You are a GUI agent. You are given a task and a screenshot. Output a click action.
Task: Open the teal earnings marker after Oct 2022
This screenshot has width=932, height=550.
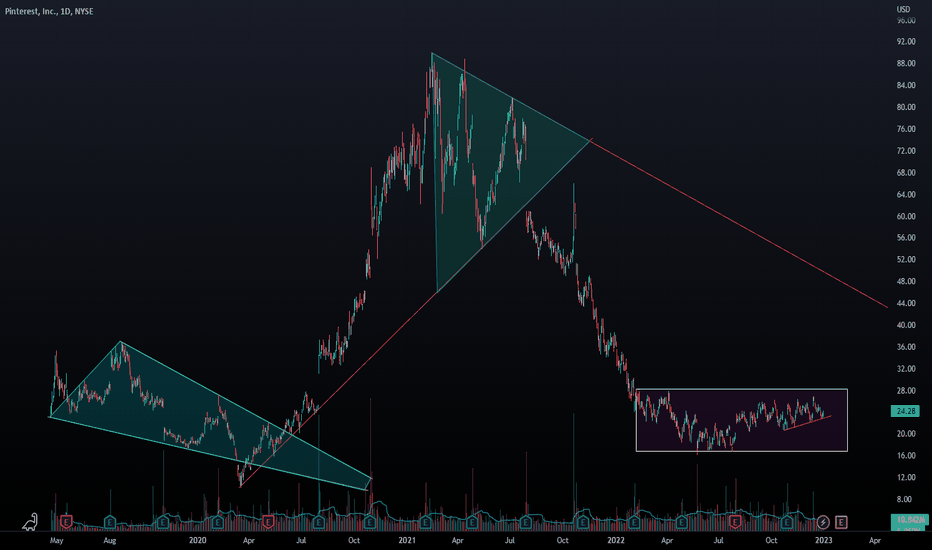[x=787, y=522]
